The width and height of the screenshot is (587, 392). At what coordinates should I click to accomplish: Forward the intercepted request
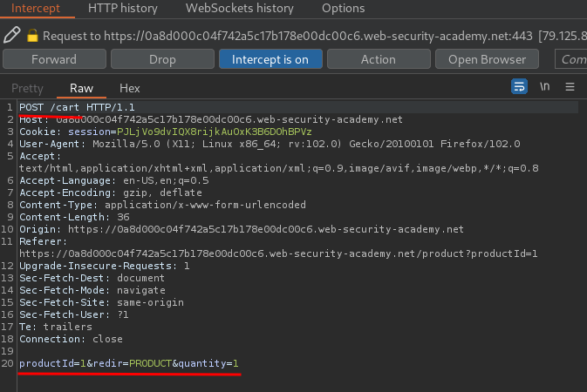click(x=54, y=59)
